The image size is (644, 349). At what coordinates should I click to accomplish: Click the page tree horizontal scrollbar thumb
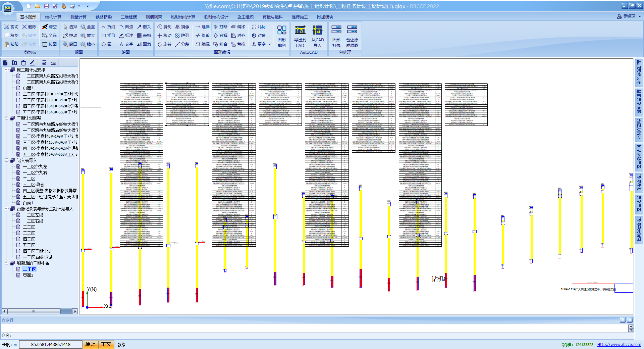[x=34, y=311]
